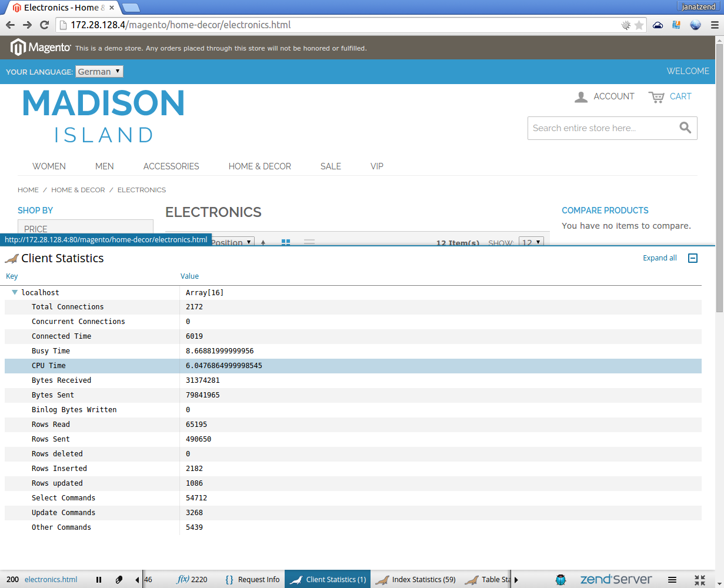Open the Z-Ray hamburger menu icon
The height and width of the screenshot is (588, 724).
pyautogui.click(x=672, y=580)
